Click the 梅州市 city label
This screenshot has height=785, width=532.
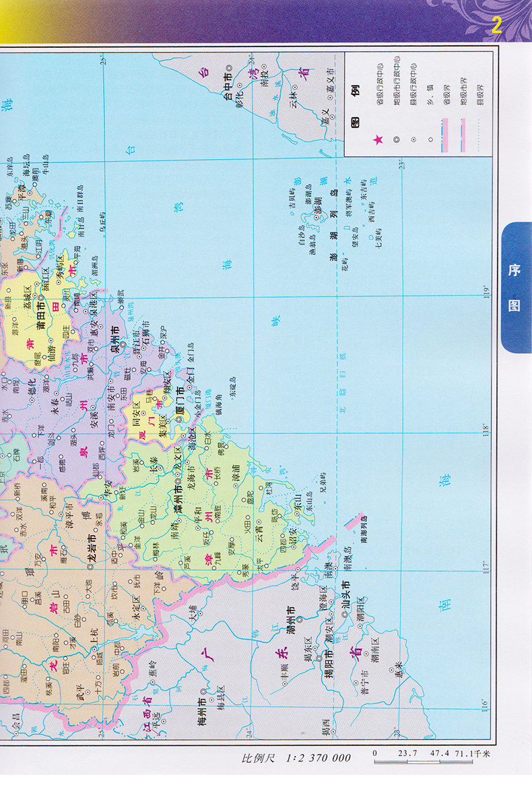(202, 711)
